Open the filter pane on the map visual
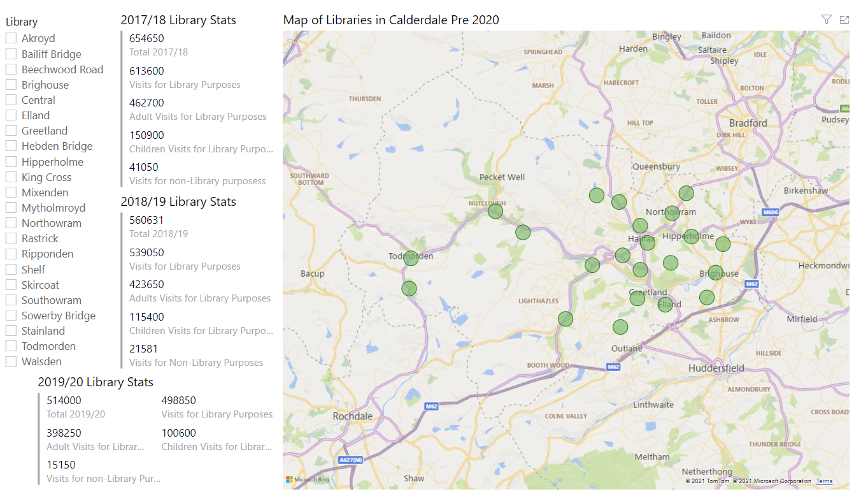 pyautogui.click(x=826, y=19)
